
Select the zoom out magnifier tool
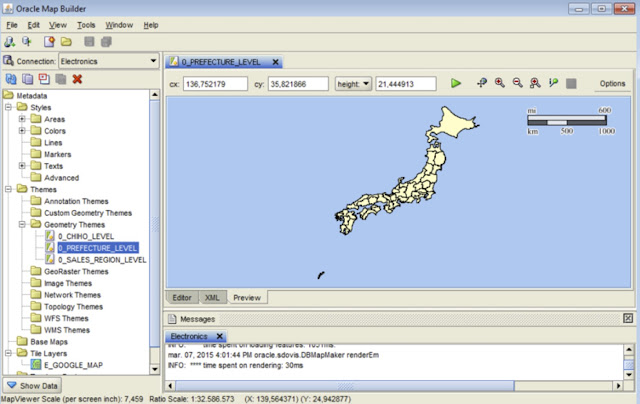point(518,83)
